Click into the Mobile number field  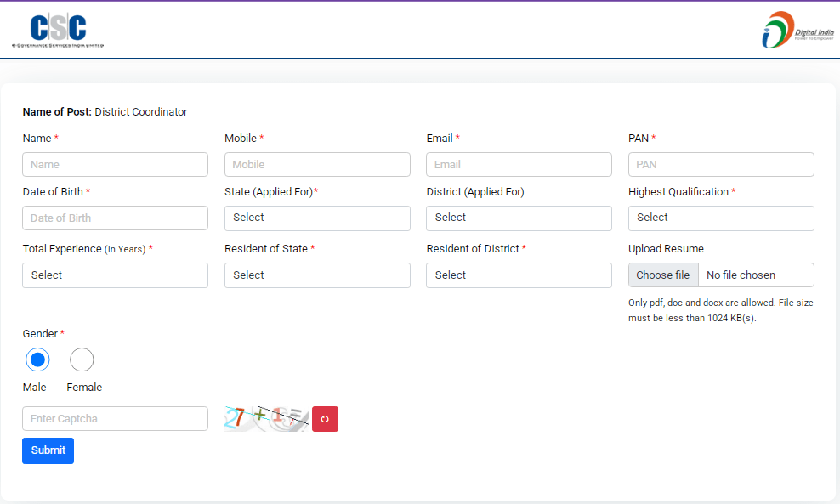[317, 165]
